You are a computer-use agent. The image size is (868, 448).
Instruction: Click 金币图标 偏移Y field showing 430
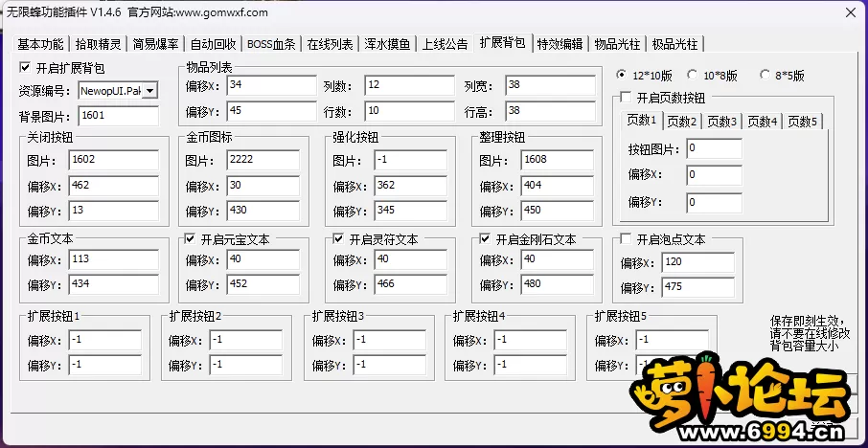pos(263,211)
